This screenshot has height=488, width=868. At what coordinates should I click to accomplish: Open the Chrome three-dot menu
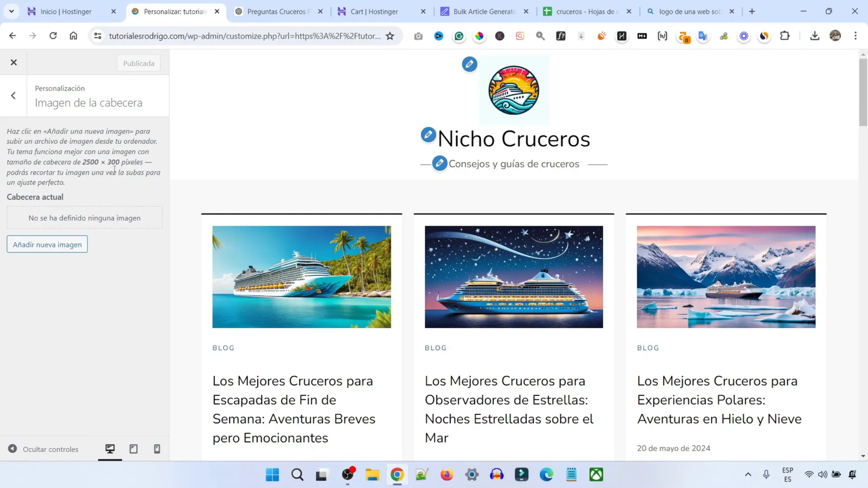click(x=856, y=36)
